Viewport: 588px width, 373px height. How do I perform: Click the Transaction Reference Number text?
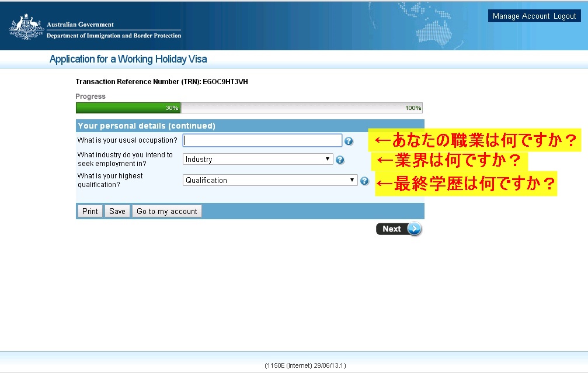click(x=162, y=82)
